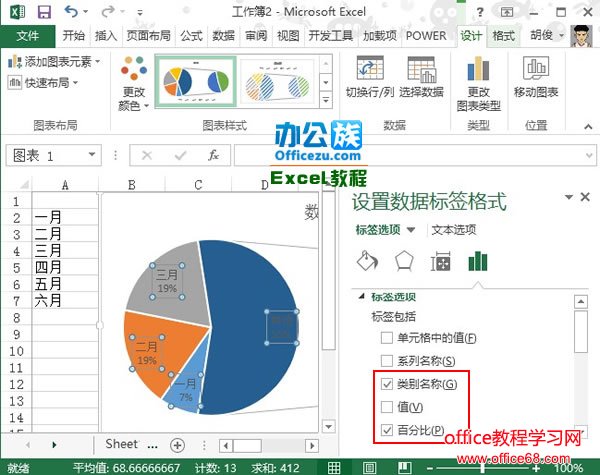Viewport: 600px width, 475px height.
Task: Uncheck the Percentage (P) checkbox
Action: click(x=387, y=430)
